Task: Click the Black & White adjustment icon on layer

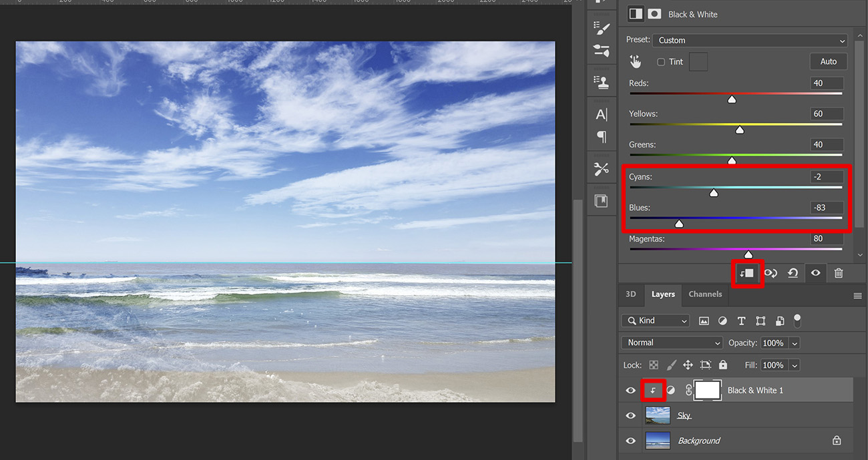Action: click(x=671, y=391)
